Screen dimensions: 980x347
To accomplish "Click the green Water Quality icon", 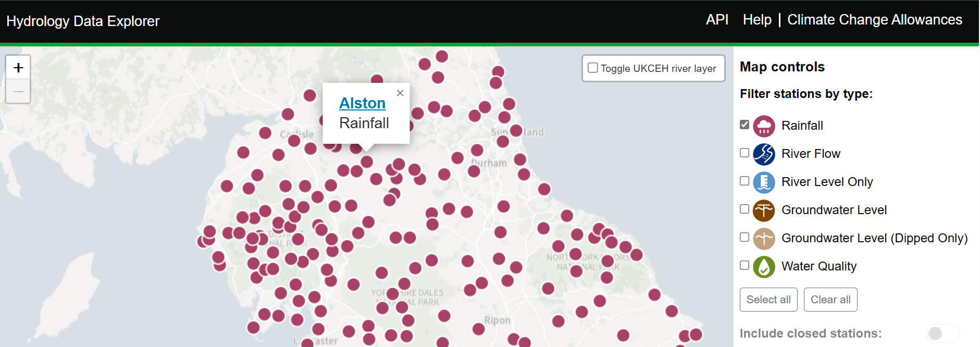I will click(764, 267).
